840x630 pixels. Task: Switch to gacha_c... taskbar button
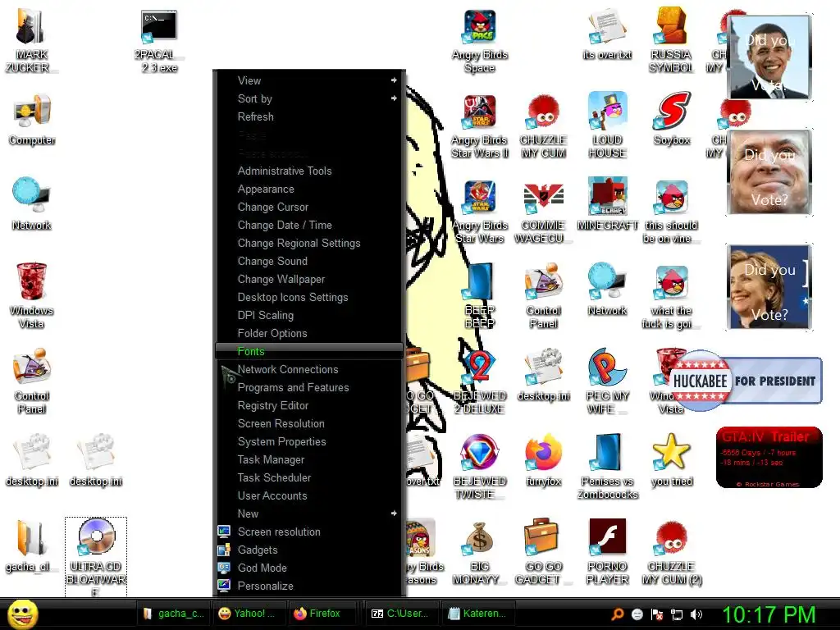174,614
